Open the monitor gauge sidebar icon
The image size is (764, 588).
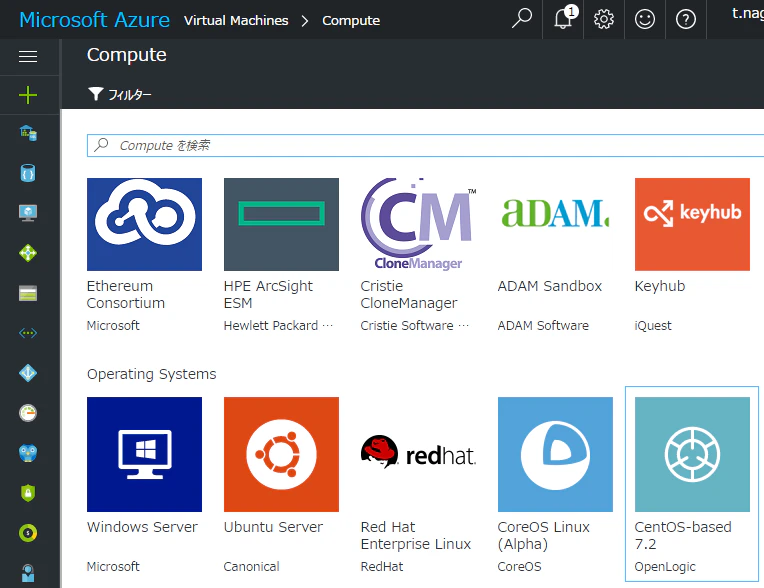[x=28, y=413]
